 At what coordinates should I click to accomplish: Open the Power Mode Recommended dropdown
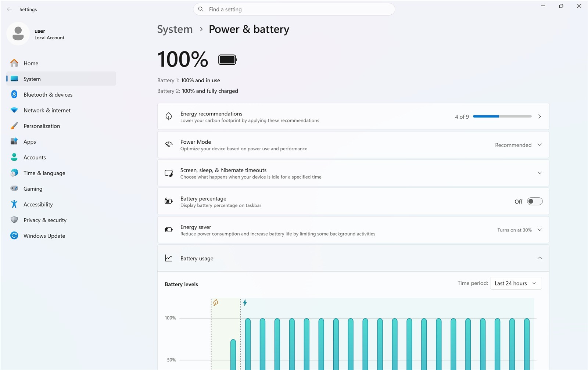(x=518, y=145)
